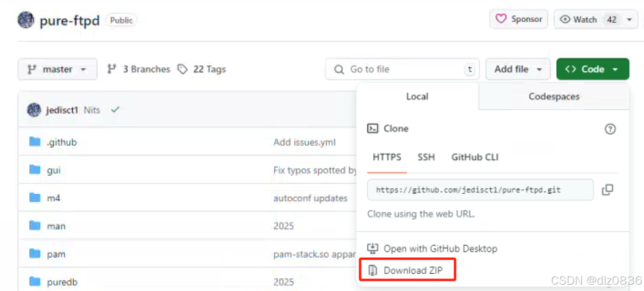Open the 2025 commit for man

click(283, 226)
